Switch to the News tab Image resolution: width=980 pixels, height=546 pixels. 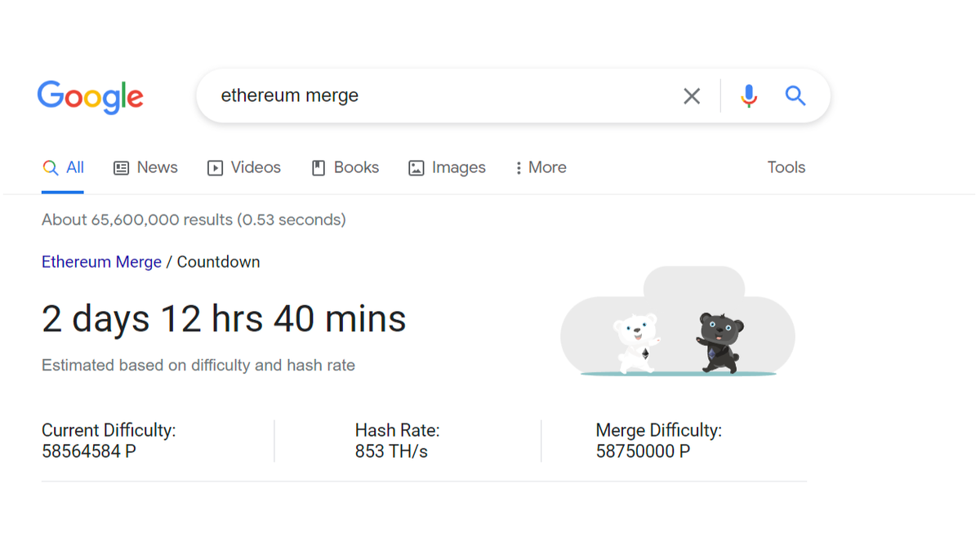point(157,167)
